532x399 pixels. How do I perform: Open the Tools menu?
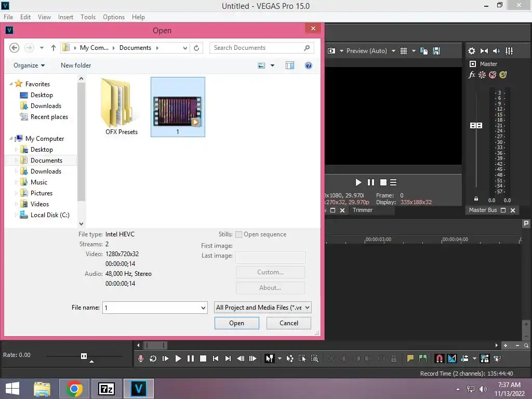[x=88, y=17]
